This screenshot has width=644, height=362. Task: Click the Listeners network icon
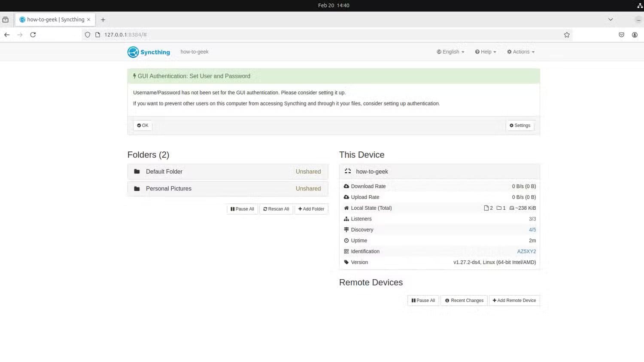pos(346,219)
